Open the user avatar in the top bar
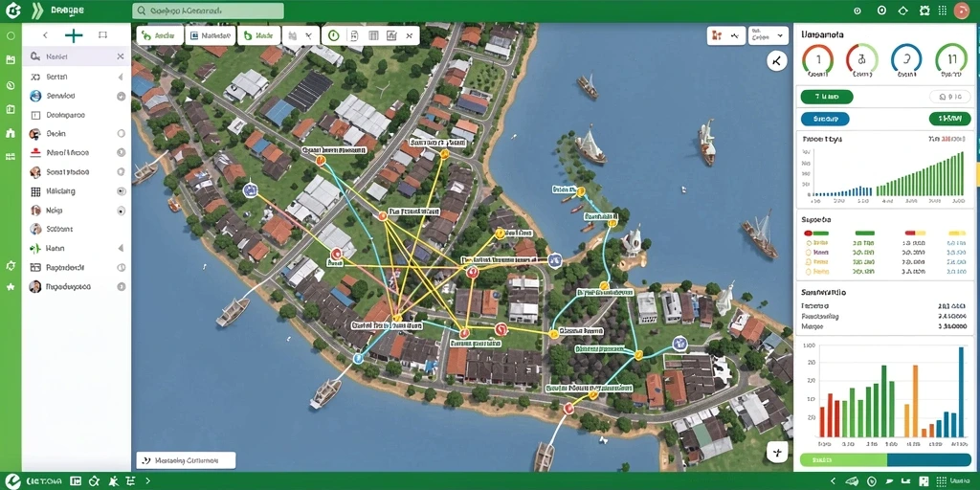This screenshot has height=490, width=980. (x=962, y=10)
